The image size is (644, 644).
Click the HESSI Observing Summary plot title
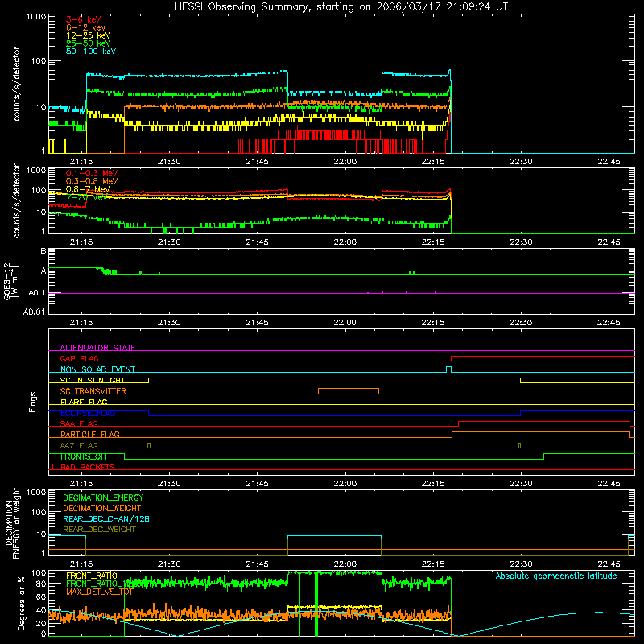coord(341,6)
